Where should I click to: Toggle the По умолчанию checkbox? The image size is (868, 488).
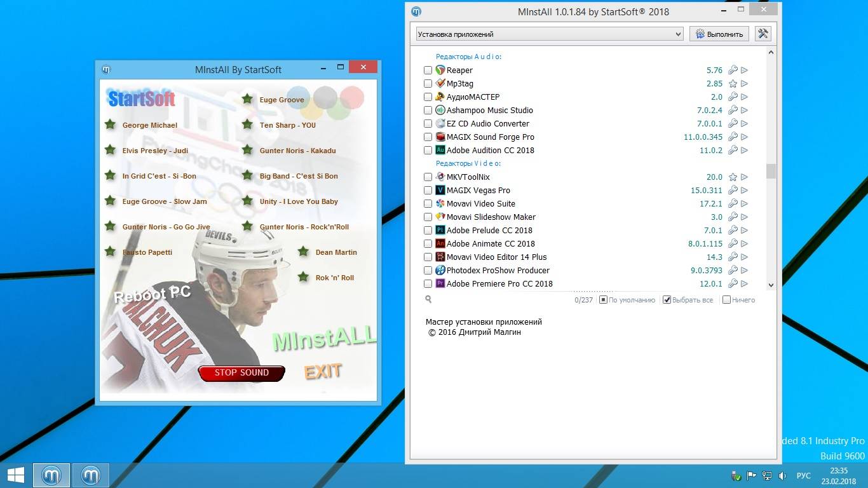point(604,300)
